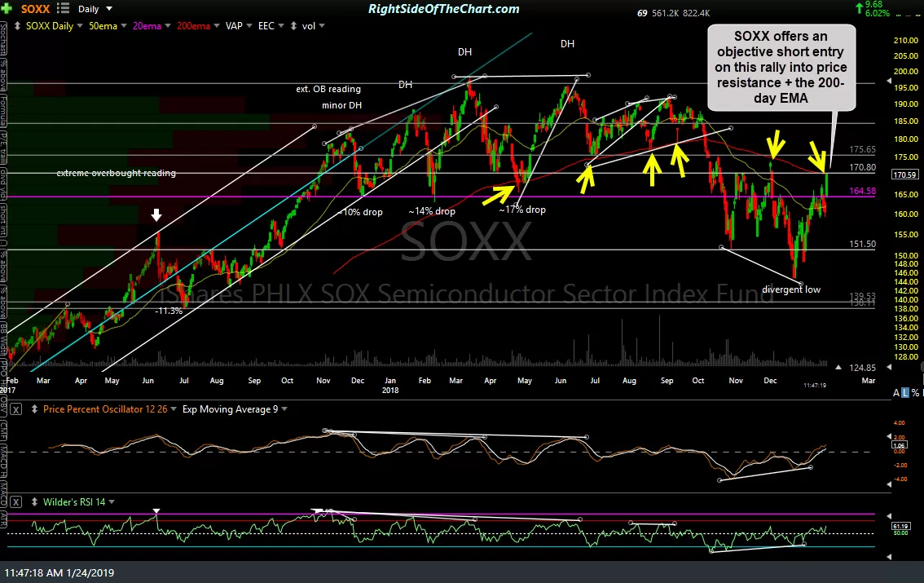Select the 'extreme overbought reading' annotation
The height and width of the screenshot is (583, 924).
tap(116, 173)
